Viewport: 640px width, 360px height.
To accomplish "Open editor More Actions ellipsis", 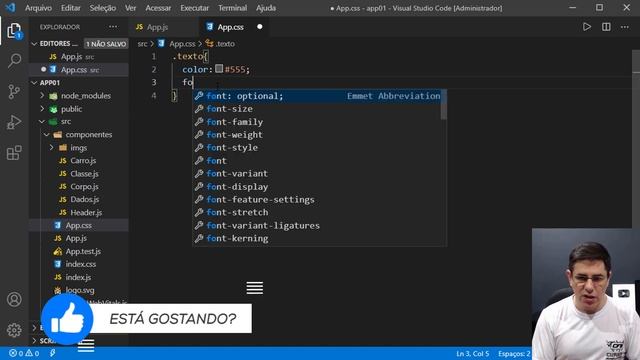I will pos(625,27).
